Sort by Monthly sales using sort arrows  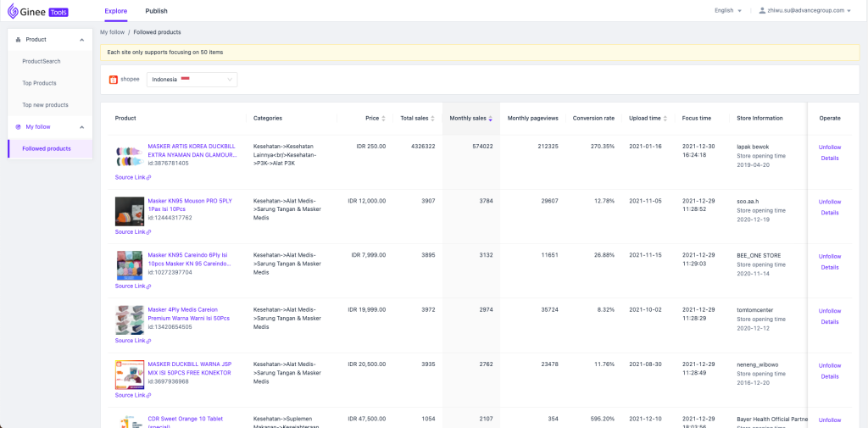pyautogui.click(x=491, y=119)
